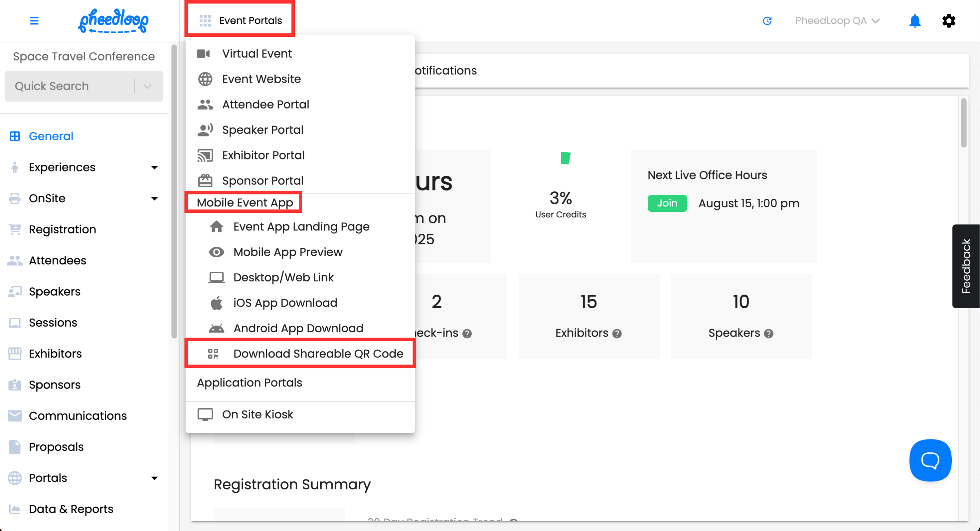The image size is (980, 531).
Task: Open the Feedback side tab
Action: point(966,266)
